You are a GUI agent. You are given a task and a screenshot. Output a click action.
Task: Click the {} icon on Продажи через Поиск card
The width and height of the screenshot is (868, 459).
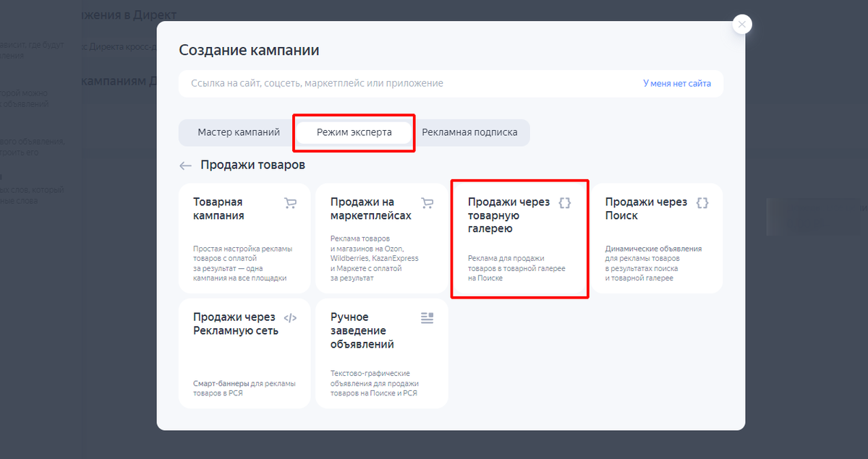coord(702,203)
